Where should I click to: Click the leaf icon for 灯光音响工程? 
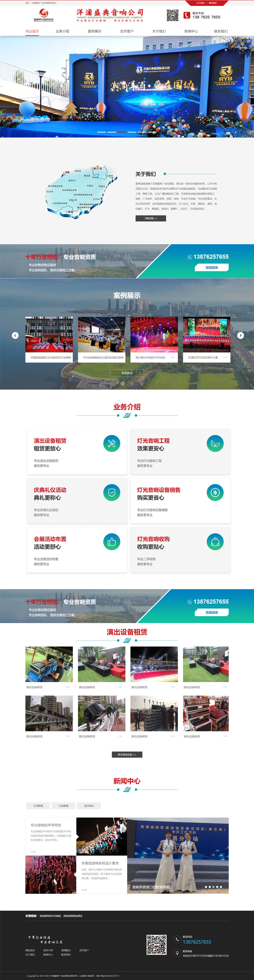tap(215, 443)
